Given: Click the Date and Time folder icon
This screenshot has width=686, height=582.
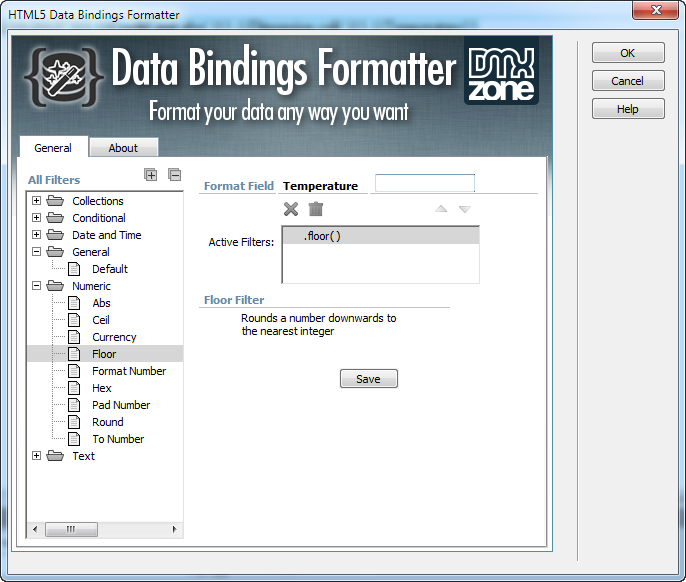Looking at the screenshot, I should (x=55, y=235).
